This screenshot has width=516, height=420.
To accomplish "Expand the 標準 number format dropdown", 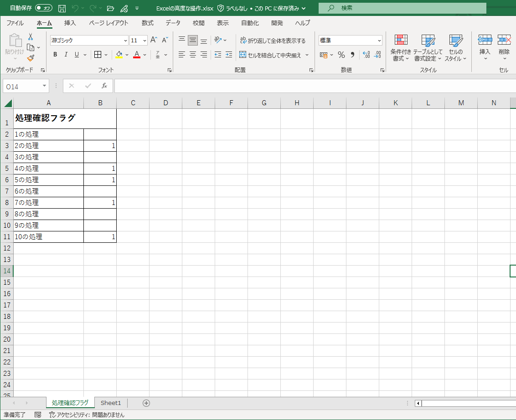I will 379,41.
